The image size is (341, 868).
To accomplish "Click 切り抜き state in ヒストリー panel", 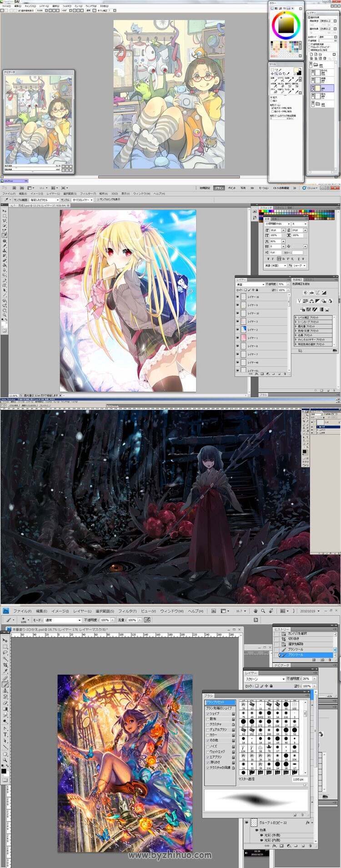I will point(300,639).
